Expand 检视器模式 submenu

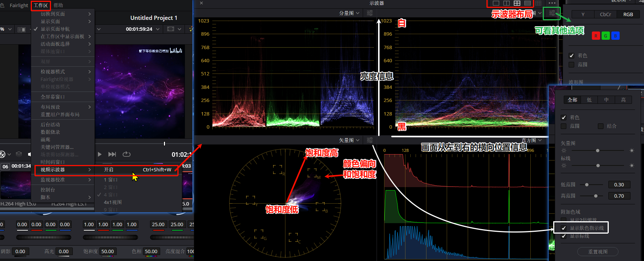(x=63, y=72)
